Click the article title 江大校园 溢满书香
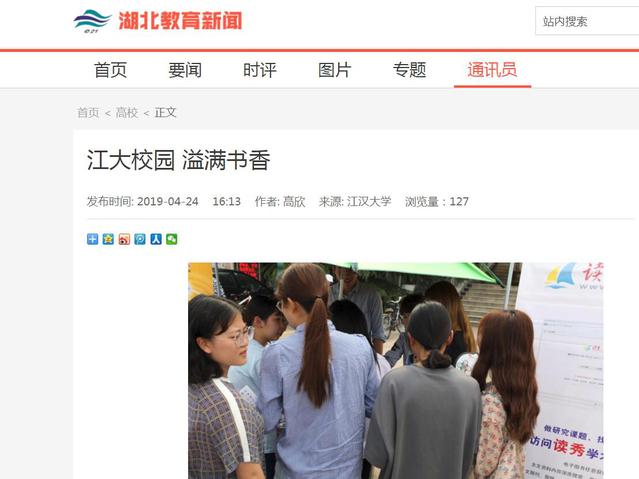The height and width of the screenshot is (479, 639). (178, 160)
